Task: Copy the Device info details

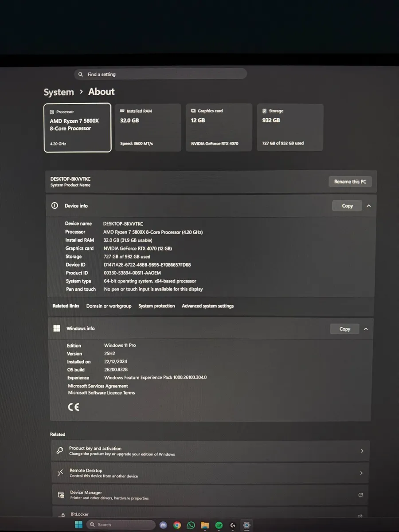Action: tap(347, 206)
